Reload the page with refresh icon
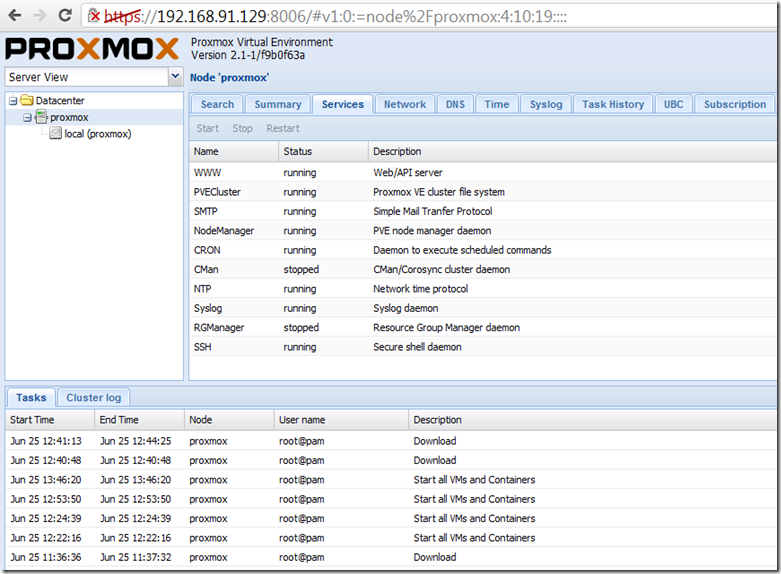781x574 pixels. [65, 15]
